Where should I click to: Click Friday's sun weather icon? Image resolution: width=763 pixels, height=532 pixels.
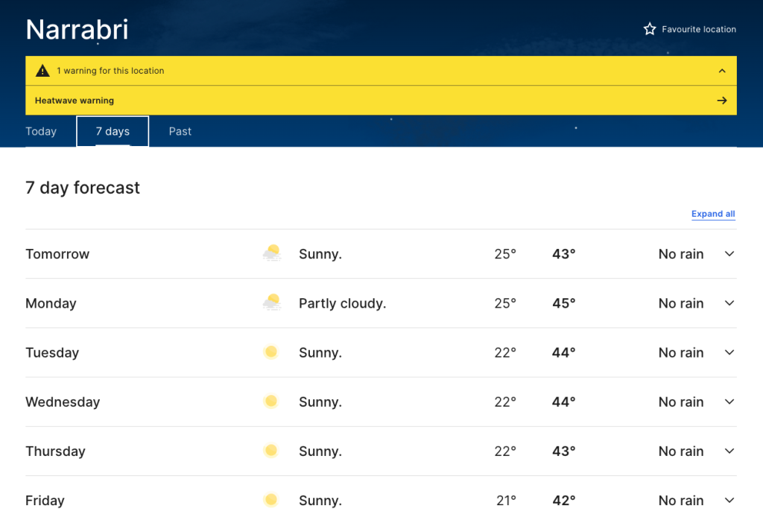[271, 501]
